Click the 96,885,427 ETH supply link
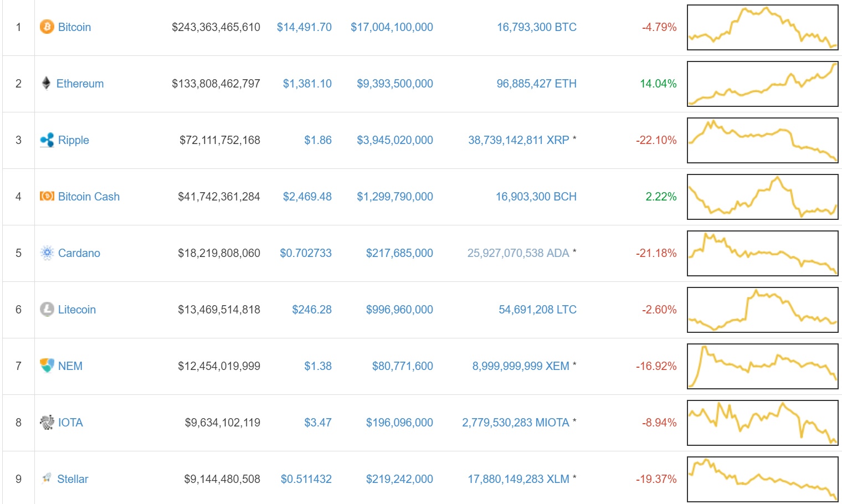The image size is (842, 504). [536, 84]
